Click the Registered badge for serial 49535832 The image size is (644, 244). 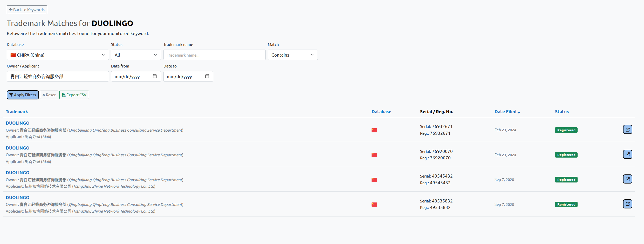[566, 204]
